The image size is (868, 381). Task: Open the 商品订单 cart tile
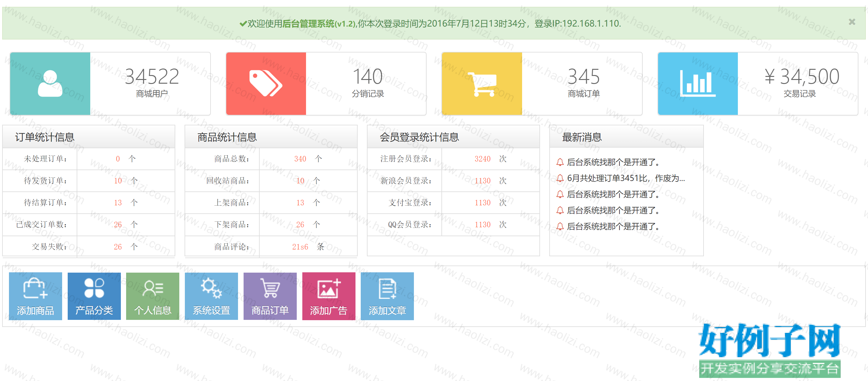pyautogui.click(x=270, y=296)
